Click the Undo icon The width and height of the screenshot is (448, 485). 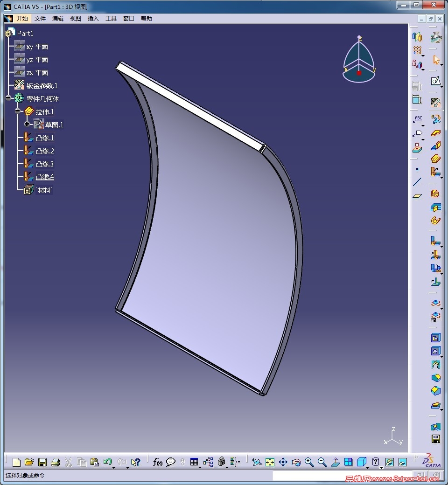coord(107,462)
